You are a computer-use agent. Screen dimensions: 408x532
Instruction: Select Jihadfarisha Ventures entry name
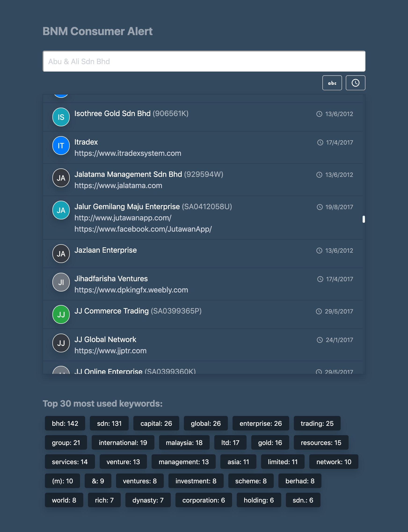pyautogui.click(x=111, y=279)
